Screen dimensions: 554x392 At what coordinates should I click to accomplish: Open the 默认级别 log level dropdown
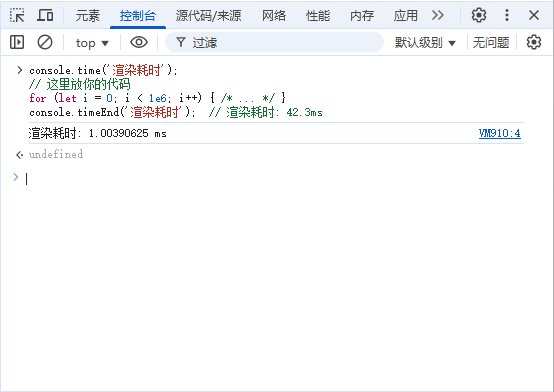(425, 43)
